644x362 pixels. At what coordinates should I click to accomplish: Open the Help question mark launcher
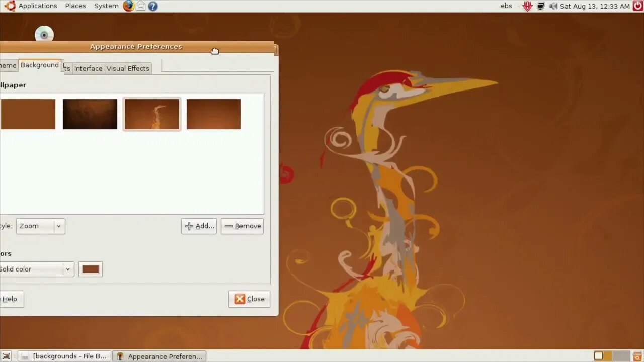[x=153, y=6]
